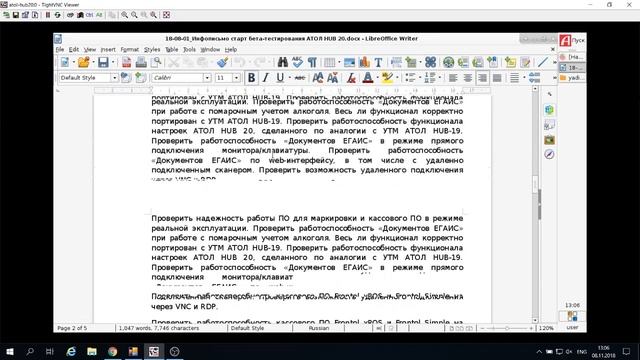640x360 pixels.
Task: Apply font color with red A swatch
Action: tap(367, 78)
